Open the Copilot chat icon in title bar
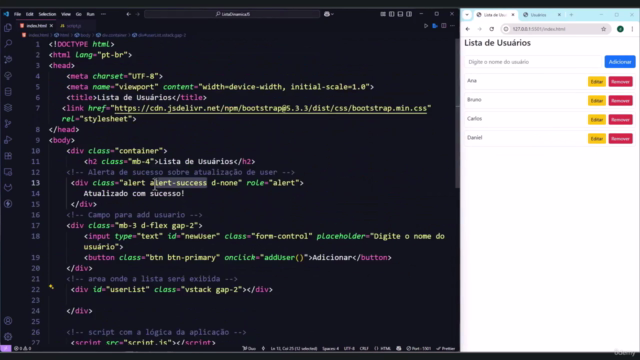The image size is (640, 360). pyautogui.click(x=327, y=14)
